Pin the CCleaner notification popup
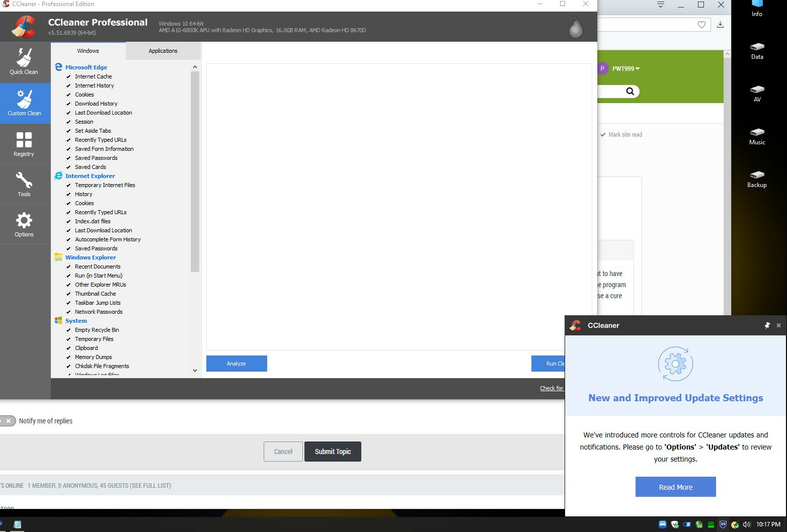 coord(767,325)
